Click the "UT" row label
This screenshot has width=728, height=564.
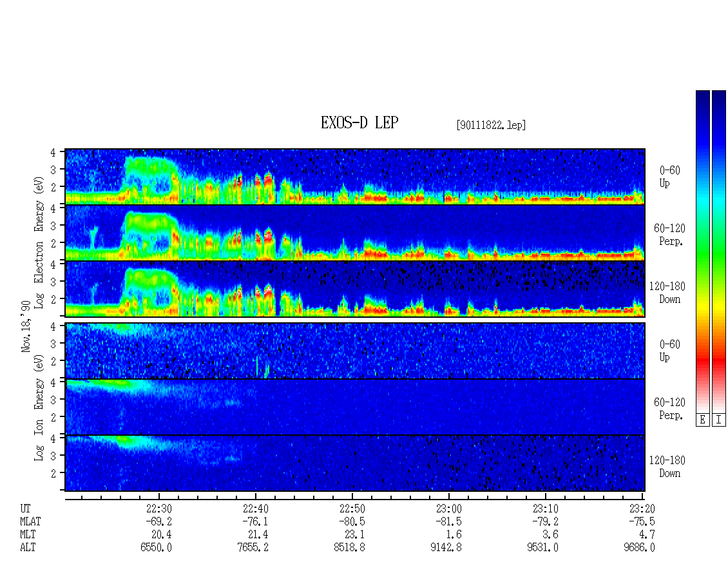coord(26,509)
